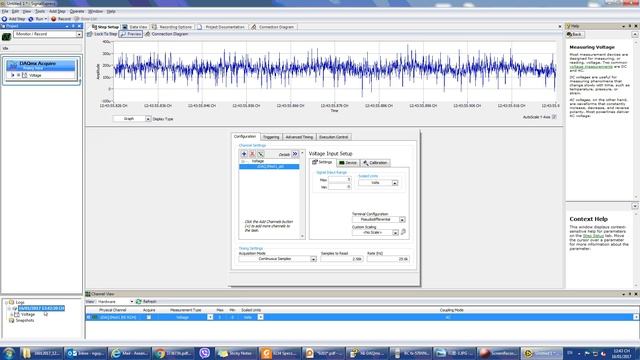The image size is (640, 360).
Task: Click the Rate (Hz) field
Action: 388,259
